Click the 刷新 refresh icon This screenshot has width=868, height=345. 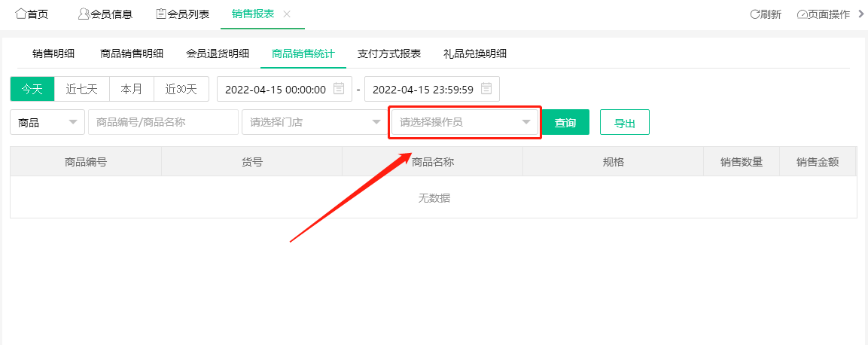(754, 14)
